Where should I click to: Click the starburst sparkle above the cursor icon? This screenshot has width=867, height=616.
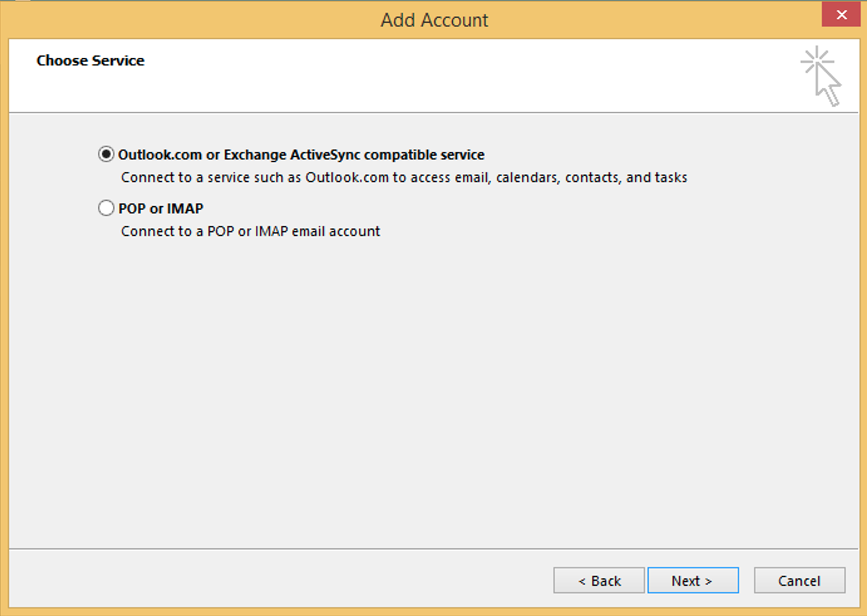(x=815, y=61)
